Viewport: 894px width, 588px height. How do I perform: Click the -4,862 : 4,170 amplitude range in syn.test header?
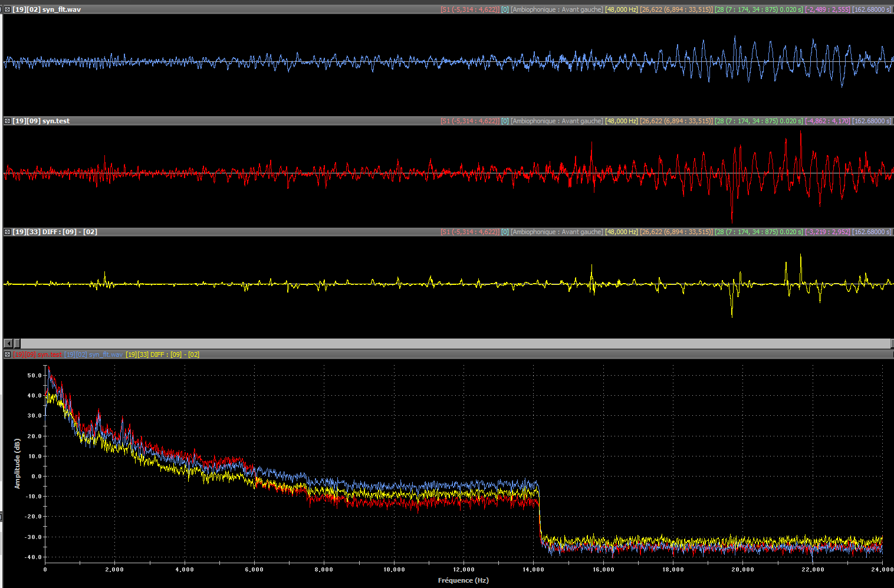pos(827,121)
